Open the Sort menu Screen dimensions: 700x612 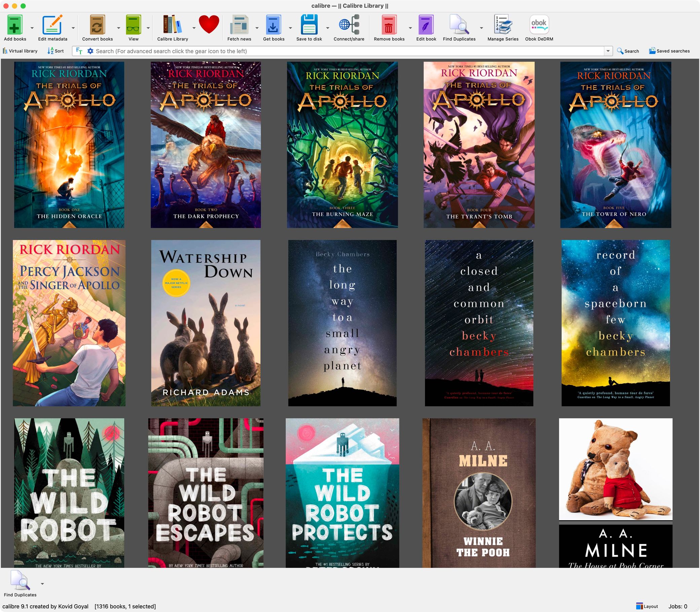coord(56,51)
